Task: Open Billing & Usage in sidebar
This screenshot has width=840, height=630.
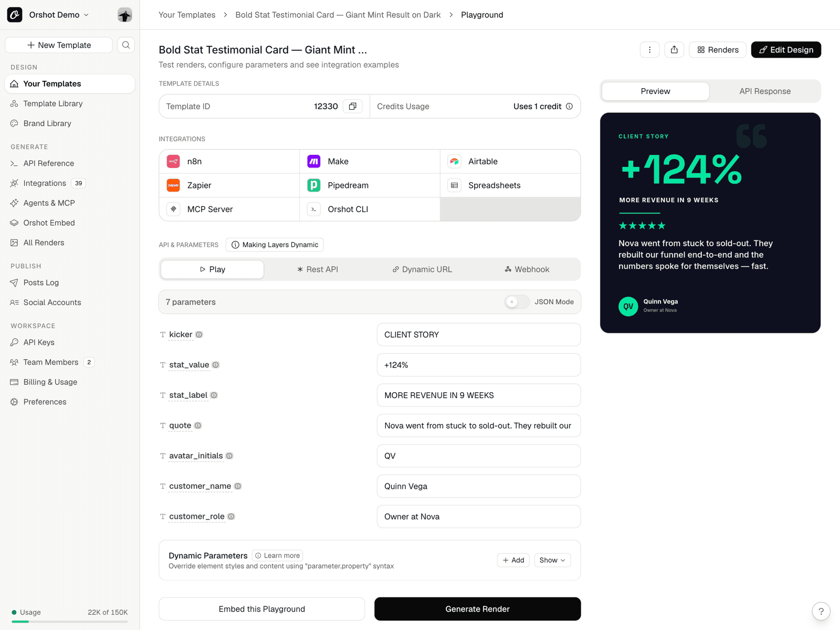Action: click(70, 382)
